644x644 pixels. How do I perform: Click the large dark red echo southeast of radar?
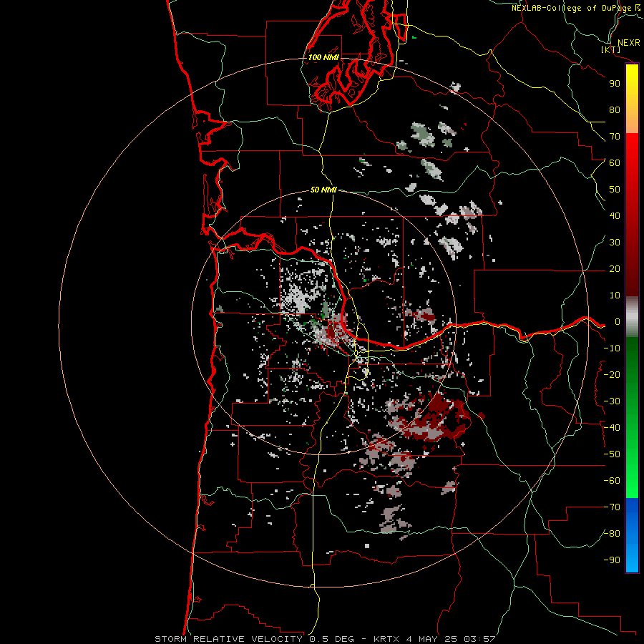tap(437, 417)
